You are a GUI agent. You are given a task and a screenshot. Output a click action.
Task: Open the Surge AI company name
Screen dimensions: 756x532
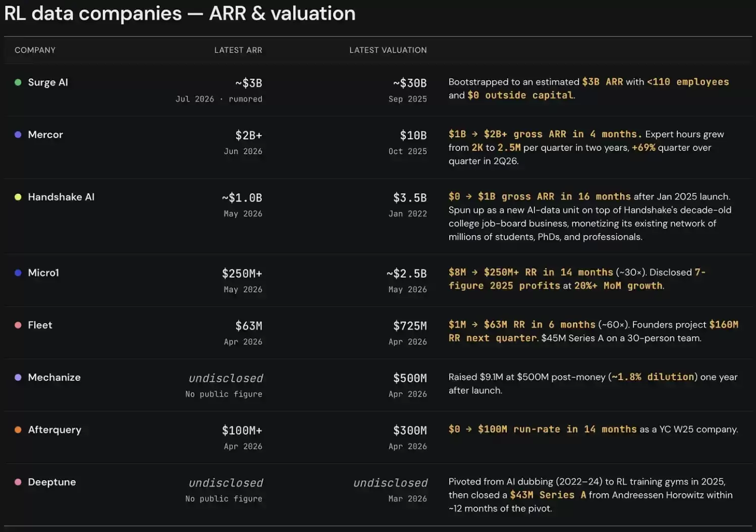(48, 82)
